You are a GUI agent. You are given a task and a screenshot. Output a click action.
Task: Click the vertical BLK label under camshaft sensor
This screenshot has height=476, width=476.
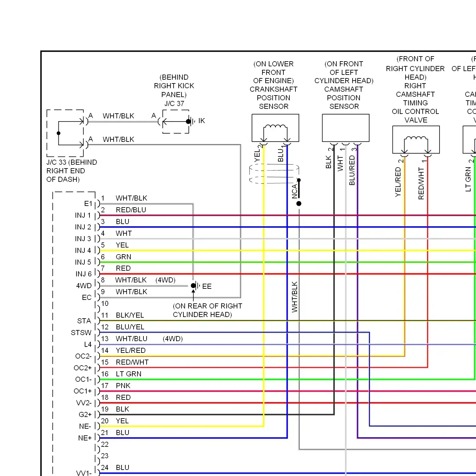329,162
